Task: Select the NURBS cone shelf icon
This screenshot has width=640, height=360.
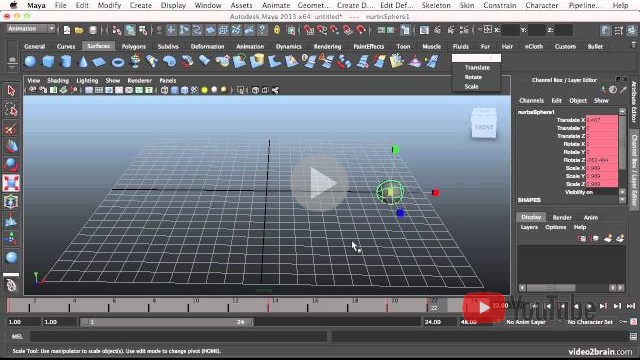Action: coord(83,62)
